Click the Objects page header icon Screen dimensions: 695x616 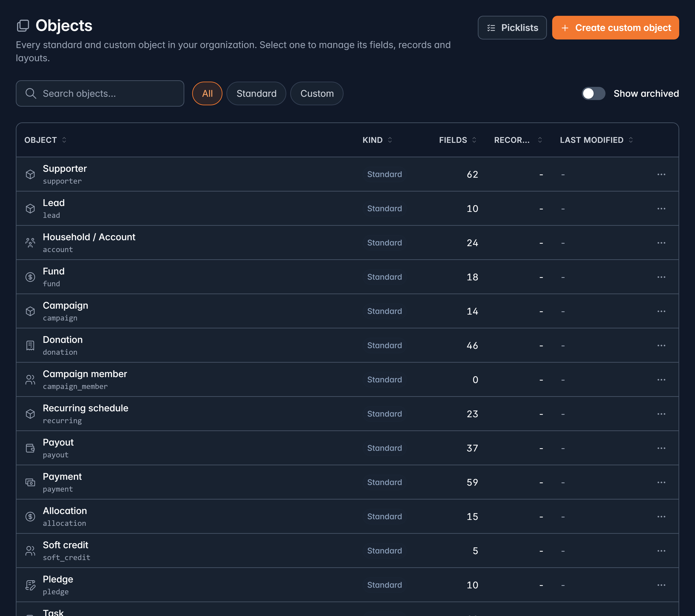23,25
